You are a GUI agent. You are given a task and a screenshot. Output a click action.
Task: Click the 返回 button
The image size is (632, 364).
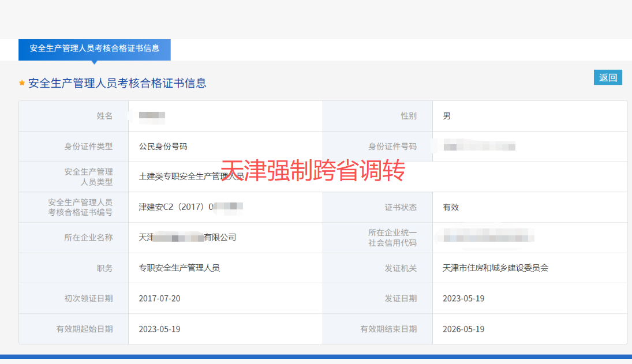click(608, 77)
